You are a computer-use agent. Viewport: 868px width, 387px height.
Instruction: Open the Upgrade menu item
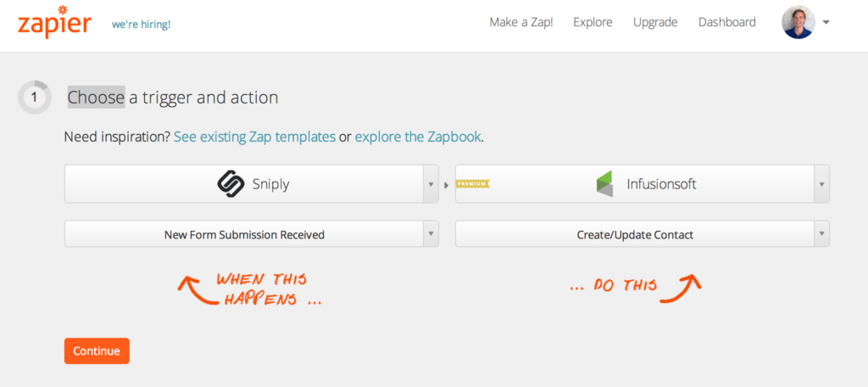655,22
